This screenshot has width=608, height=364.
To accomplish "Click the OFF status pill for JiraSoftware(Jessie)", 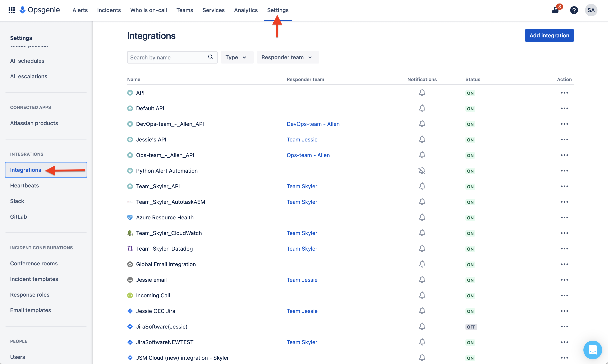I will pyautogui.click(x=471, y=327).
